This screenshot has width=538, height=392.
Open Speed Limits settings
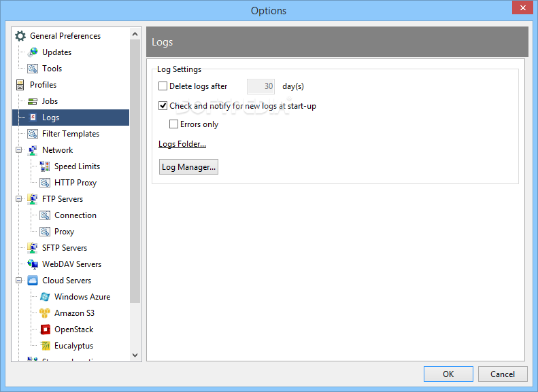[78, 166]
